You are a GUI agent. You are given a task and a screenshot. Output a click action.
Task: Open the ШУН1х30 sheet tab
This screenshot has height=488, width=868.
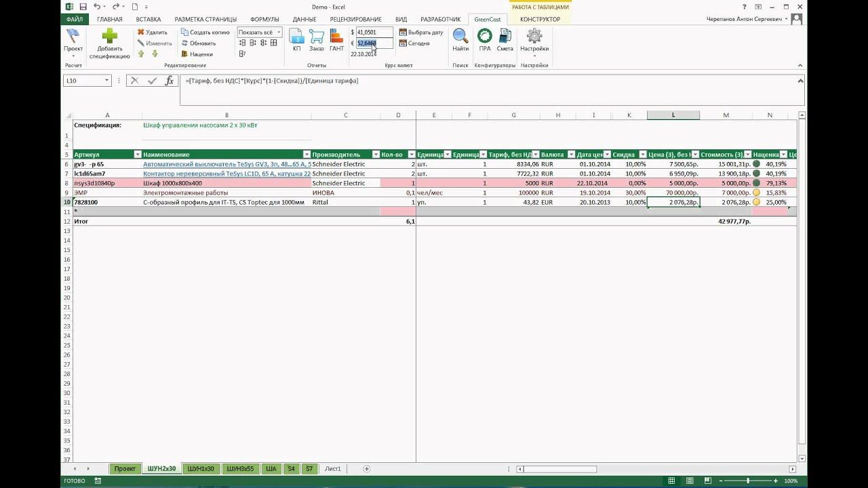(x=201, y=469)
